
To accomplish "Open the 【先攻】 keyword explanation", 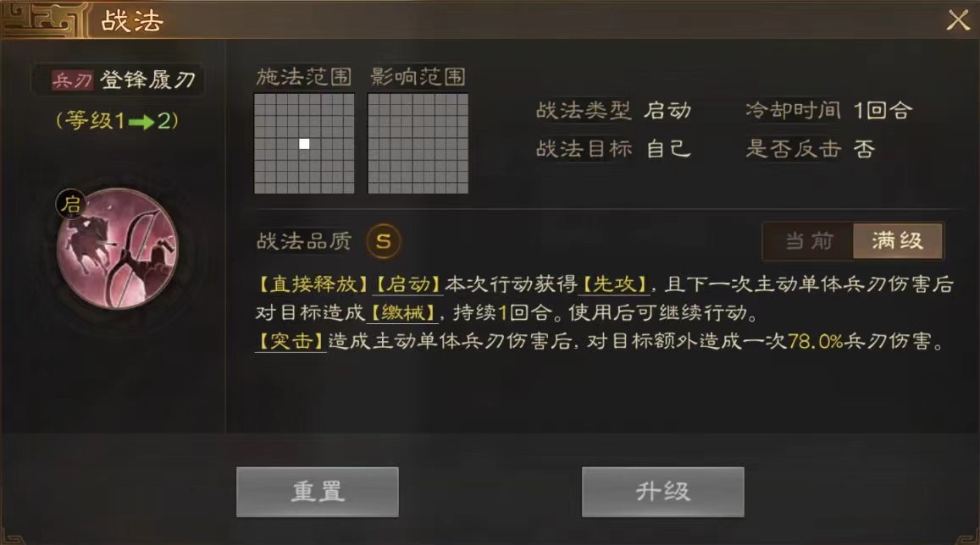I will [x=614, y=284].
